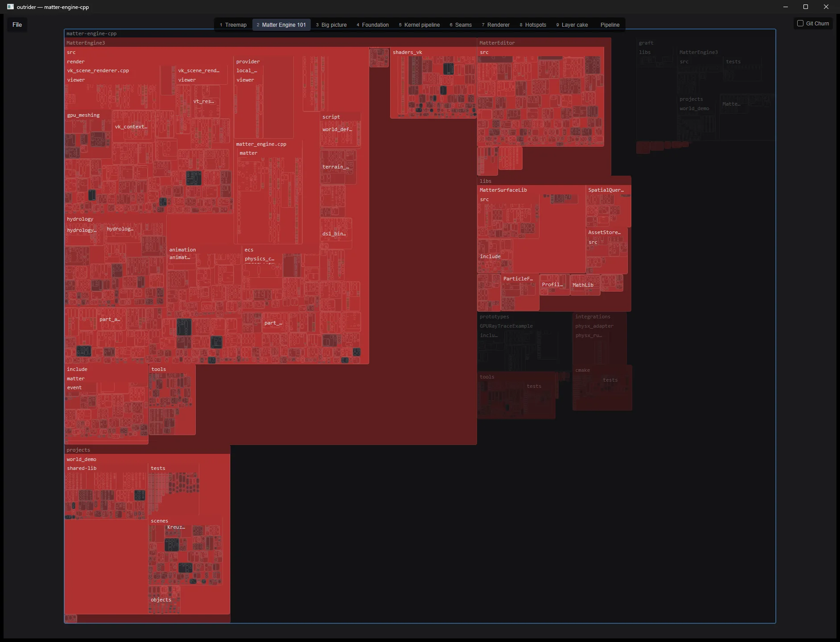
Task: Click the outrider app icon in title bar
Action: click(10, 7)
